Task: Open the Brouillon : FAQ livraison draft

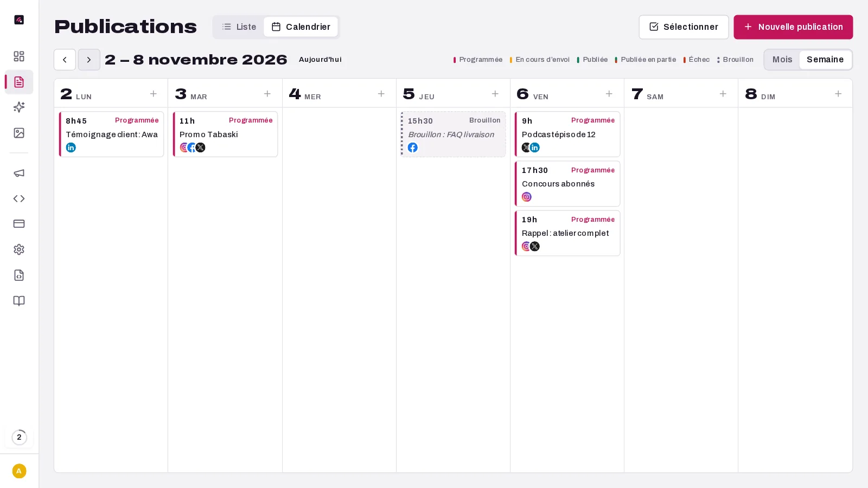Action: click(453, 134)
